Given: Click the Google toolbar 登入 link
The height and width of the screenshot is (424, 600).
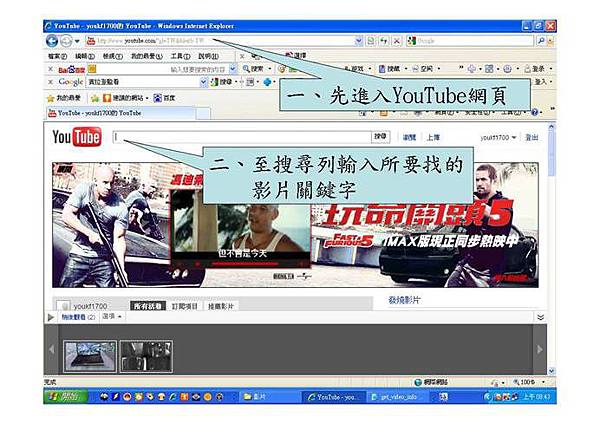Looking at the screenshot, I should tap(540, 82).
